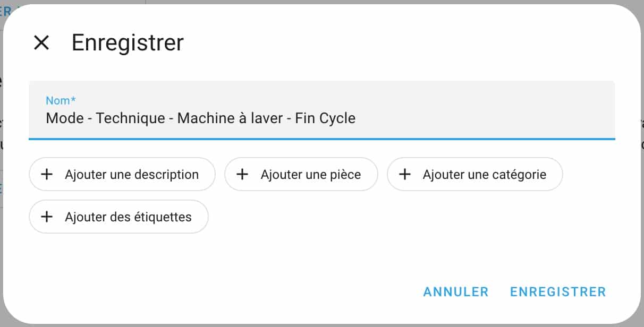Click the plus icon beside Ajouter une pièce
This screenshot has height=327, width=644.
pyautogui.click(x=242, y=174)
